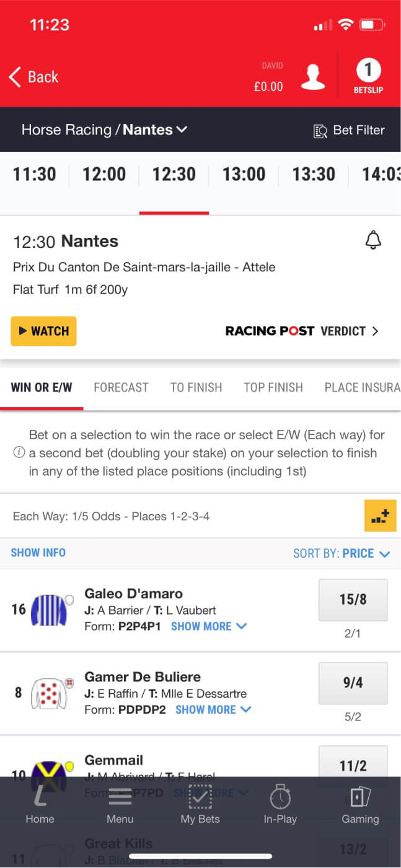Open Gaming from the bottom navigation

tap(360, 805)
